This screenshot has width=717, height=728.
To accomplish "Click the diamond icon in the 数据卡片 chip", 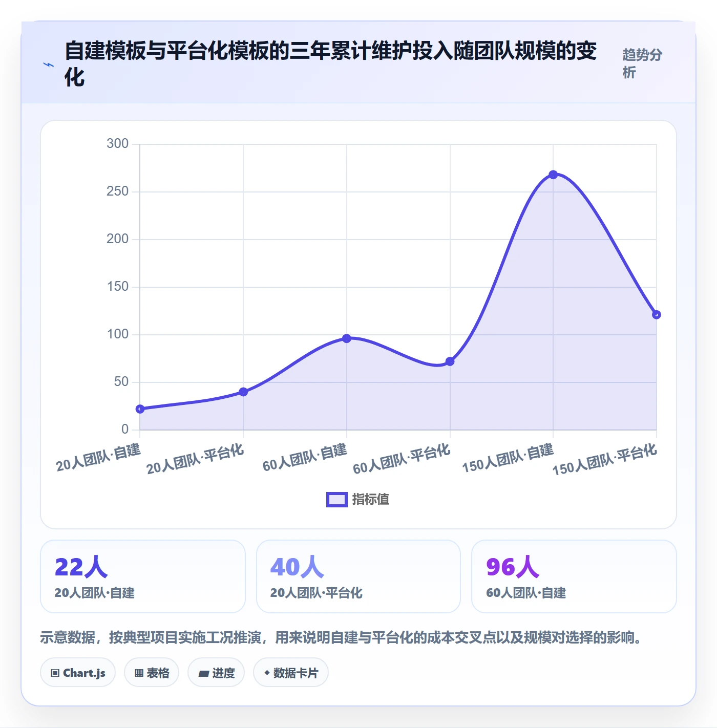I will click(x=267, y=673).
